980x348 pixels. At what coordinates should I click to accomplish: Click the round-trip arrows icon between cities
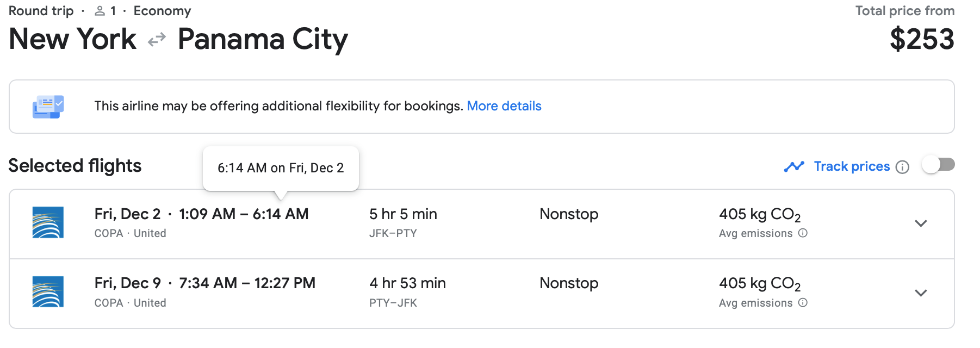click(157, 40)
